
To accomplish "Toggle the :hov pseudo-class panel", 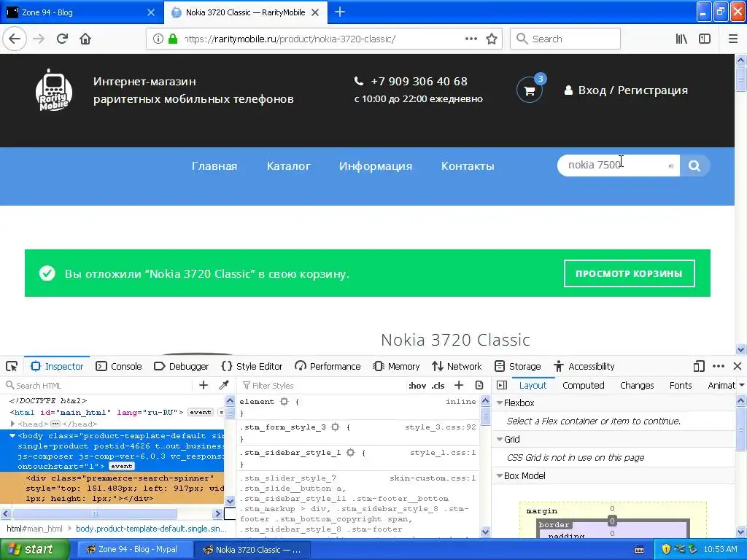I will (x=417, y=386).
